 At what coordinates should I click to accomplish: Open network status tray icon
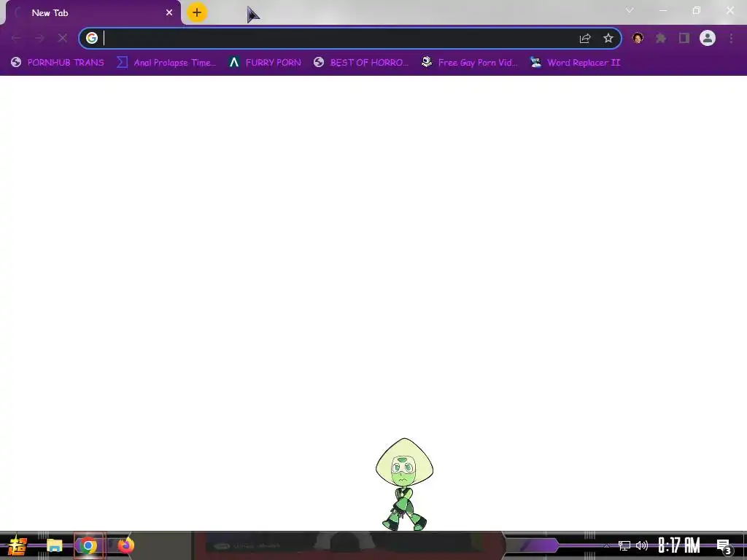click(624, 545)
